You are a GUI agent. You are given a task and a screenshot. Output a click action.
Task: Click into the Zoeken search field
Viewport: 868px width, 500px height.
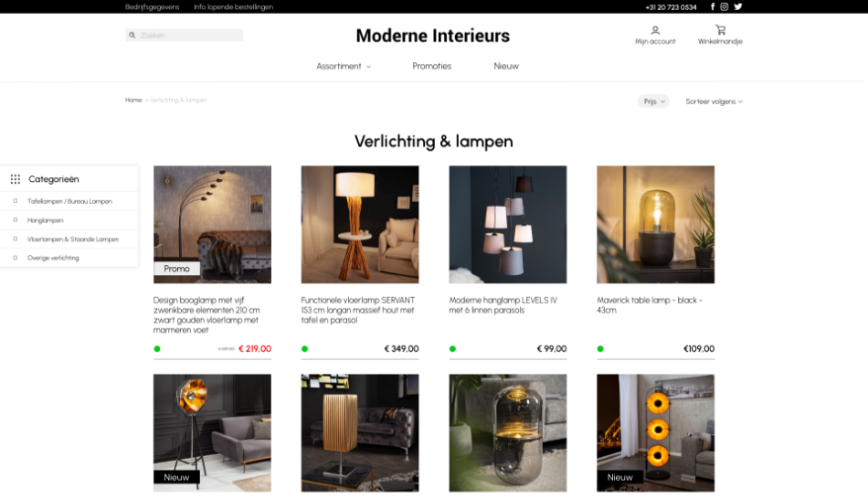[185, 36]
